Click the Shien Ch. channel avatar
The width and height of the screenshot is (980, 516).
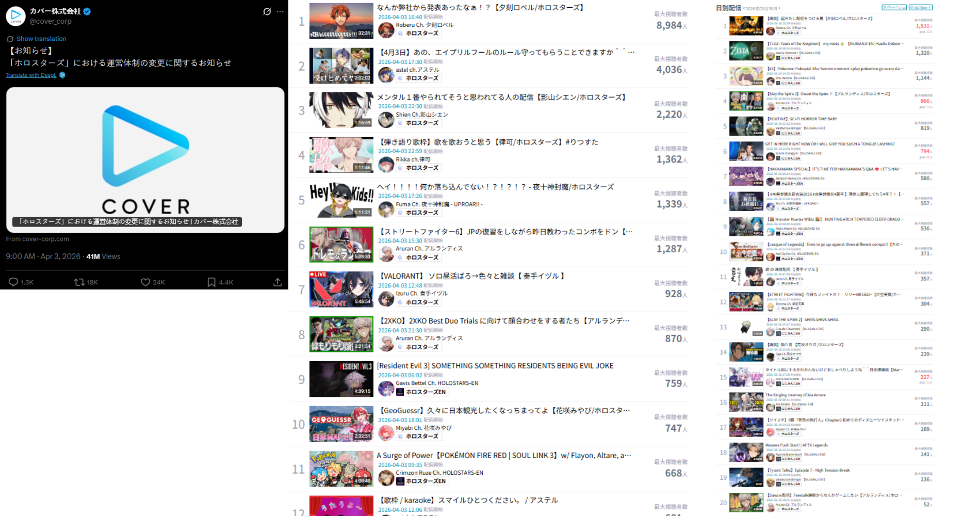tap(386, 119)
